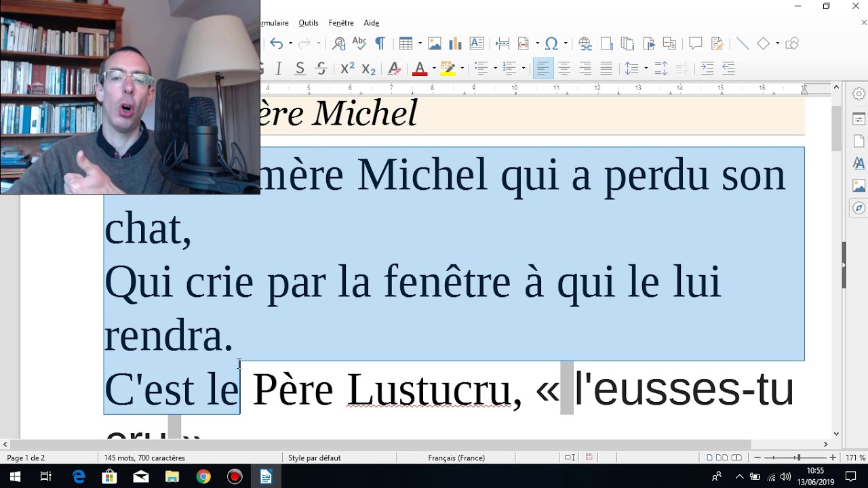
Task: Click the word count in the status bar
Action: (x=144, y=457)
